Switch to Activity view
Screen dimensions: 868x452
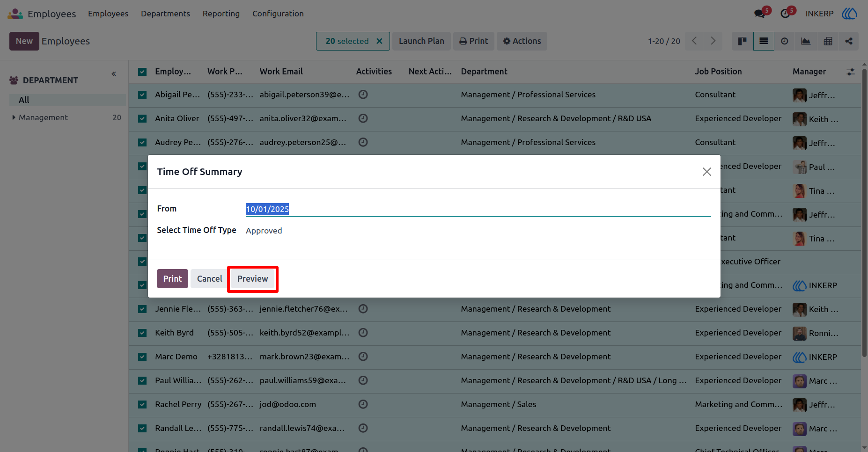coord(785,41)
